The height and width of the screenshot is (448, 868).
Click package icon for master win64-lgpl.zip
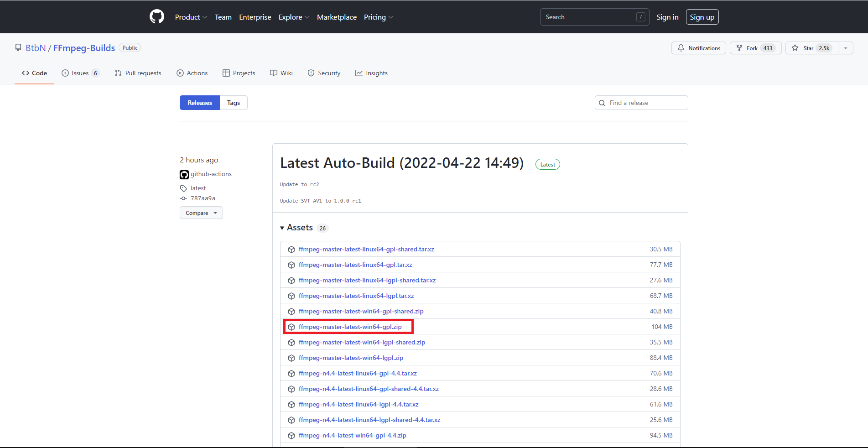pyautogui.click(x=291, y=358)
